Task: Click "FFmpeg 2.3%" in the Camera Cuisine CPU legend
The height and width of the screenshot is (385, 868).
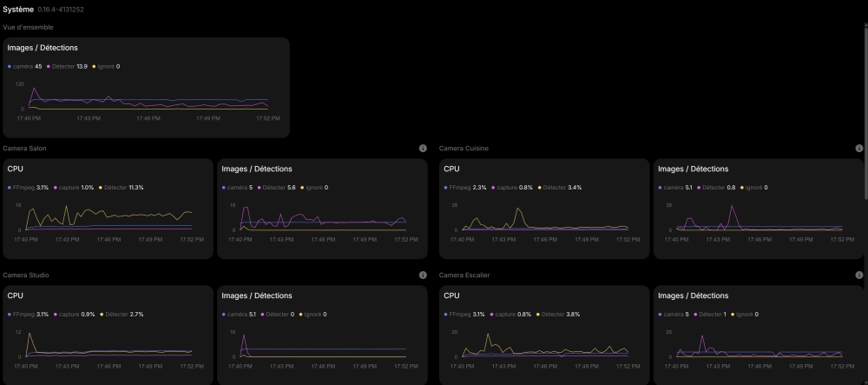Action: (x=465, y=188)
